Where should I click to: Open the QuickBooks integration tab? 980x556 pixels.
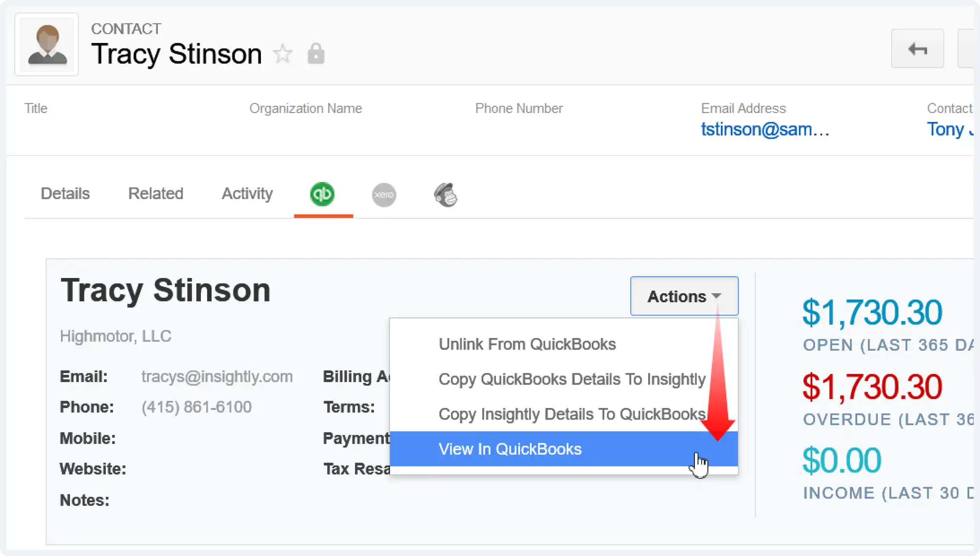click(322, 194)
